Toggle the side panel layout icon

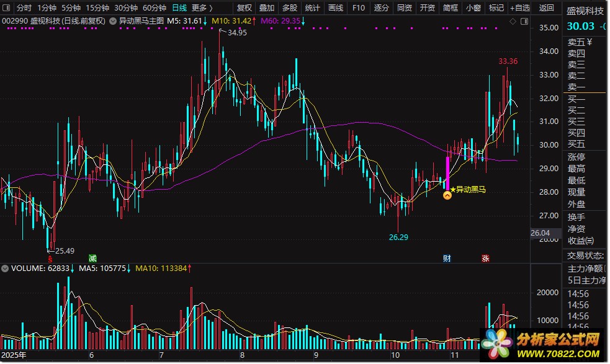point(524,21)
